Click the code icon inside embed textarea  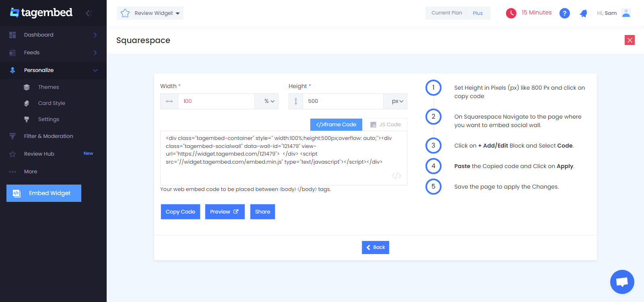click(x=396, y=176)
